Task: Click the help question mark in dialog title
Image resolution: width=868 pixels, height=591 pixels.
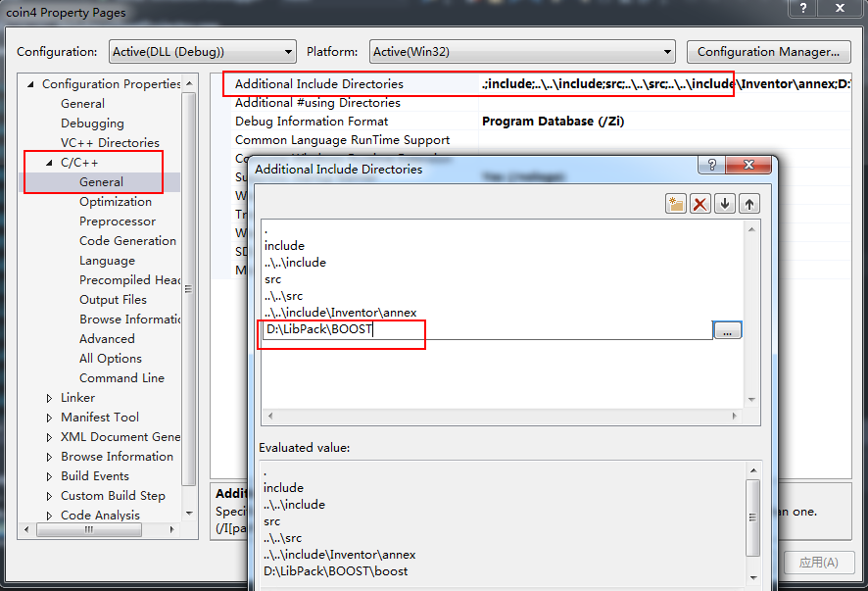Action: tap(712, 166)
